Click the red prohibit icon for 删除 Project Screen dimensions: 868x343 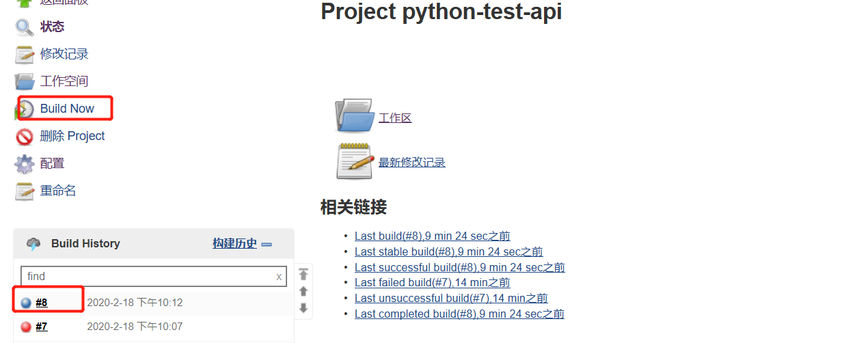[25, 137]
